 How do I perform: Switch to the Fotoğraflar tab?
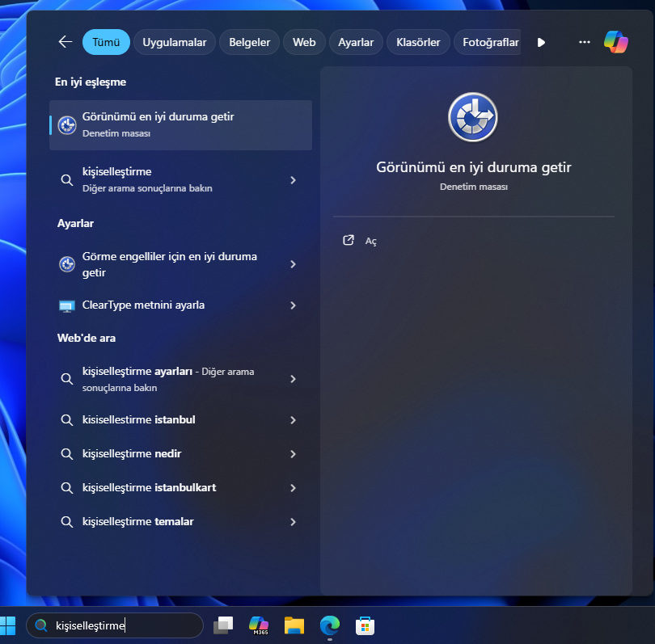point(488,42)
